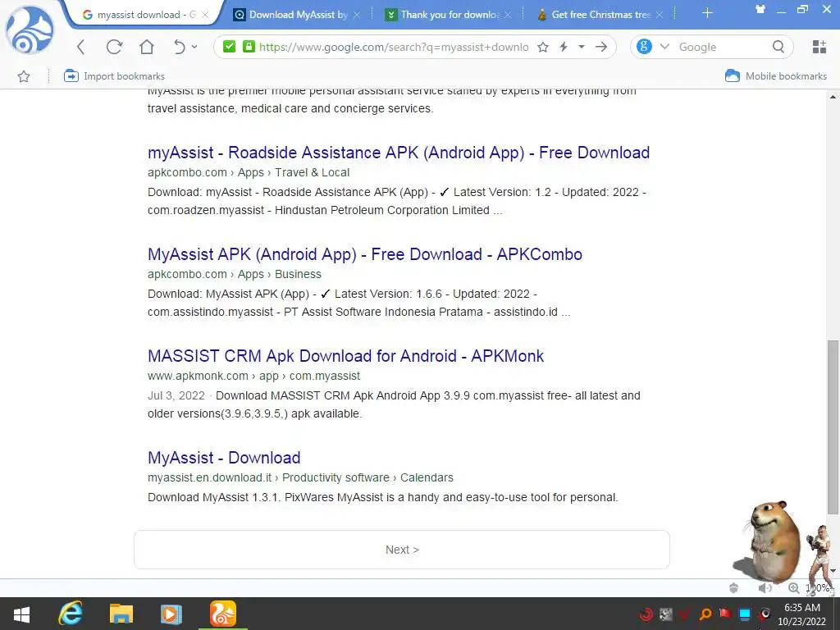Open the taskbar clock showing 6:35 AM
Viewport: 840px width, 630px height.
pyautogui.click(x=802, y=614)
